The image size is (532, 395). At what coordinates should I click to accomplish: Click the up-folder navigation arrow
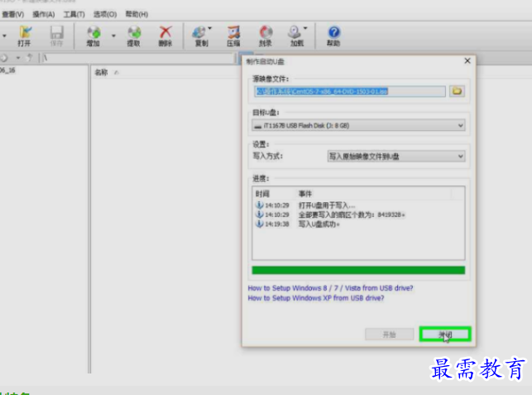click(x=30, y=58)
